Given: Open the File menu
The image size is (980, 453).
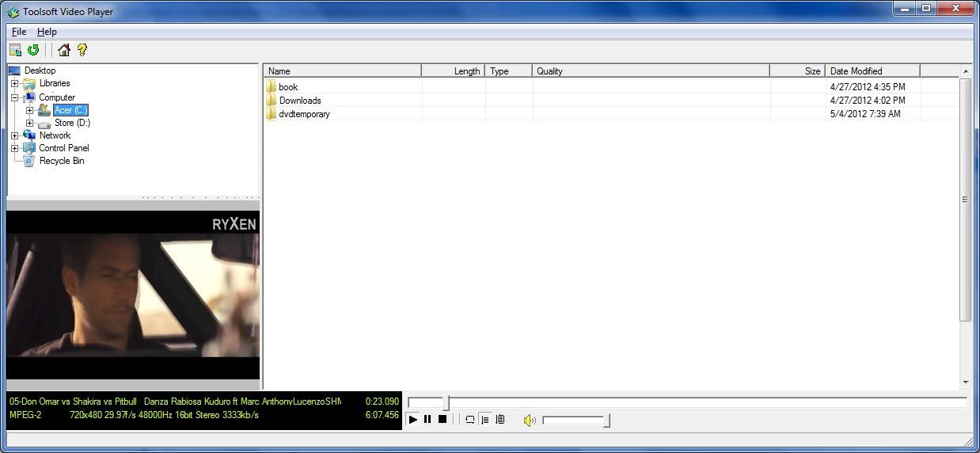Looking at the screenshot, I should pyautogui.click(x=19, y=32).
